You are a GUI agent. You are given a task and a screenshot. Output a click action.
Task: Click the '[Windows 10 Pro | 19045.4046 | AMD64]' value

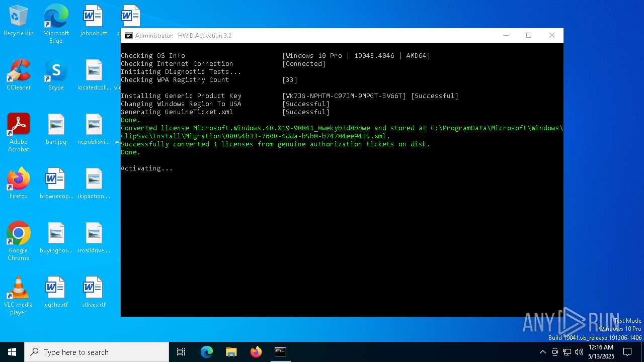356,56
